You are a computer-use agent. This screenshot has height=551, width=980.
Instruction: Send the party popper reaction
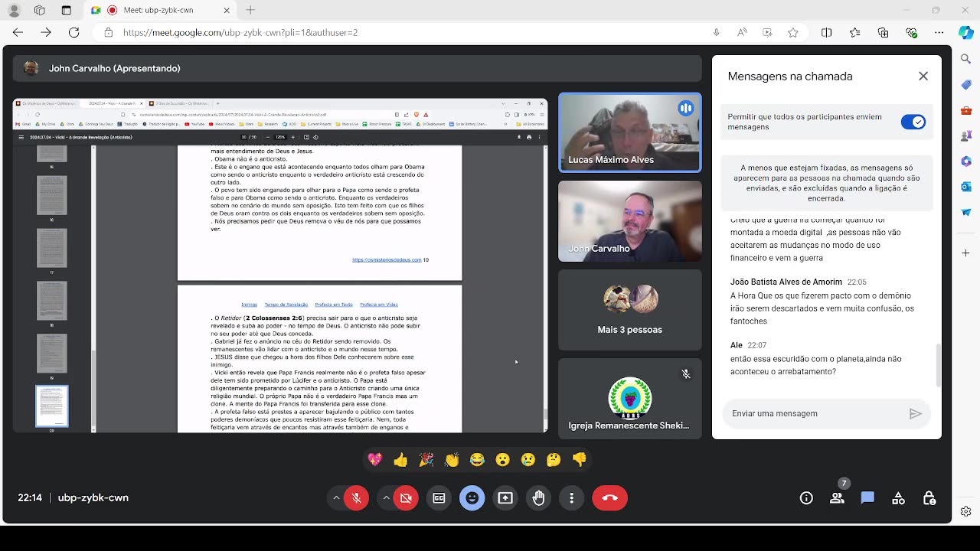pos(426,460)
